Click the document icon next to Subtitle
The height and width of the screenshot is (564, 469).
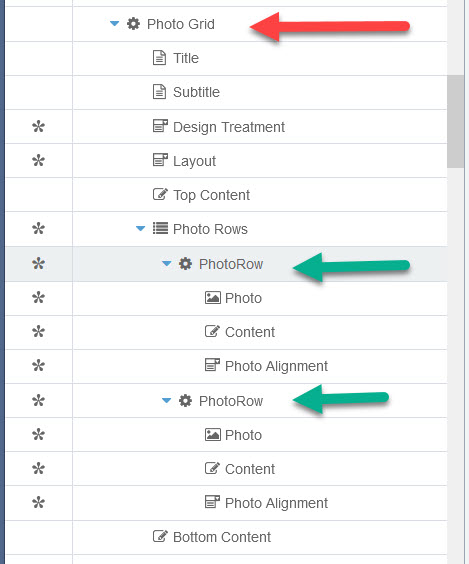pos(159,92)
